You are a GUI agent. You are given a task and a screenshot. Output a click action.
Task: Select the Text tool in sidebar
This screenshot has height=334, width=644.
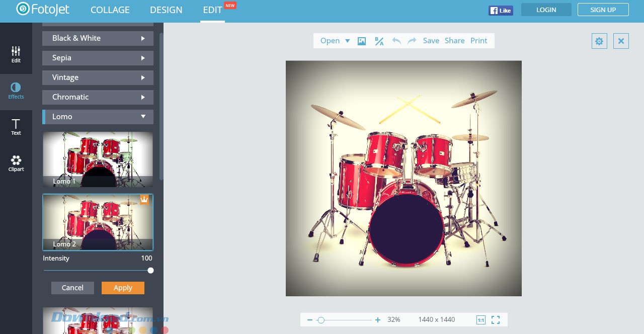tap(16, 127)
